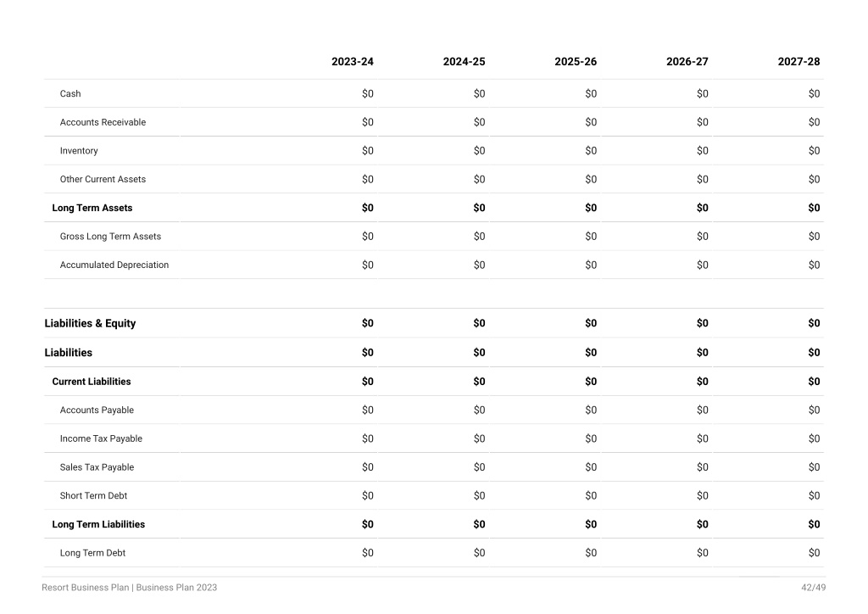Click the Short Term Debt label
Screen dimensions: 868x614
pos(93,496)
